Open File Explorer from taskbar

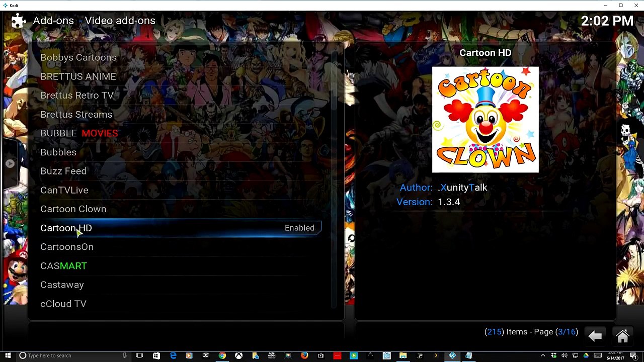tap(403, 355)
